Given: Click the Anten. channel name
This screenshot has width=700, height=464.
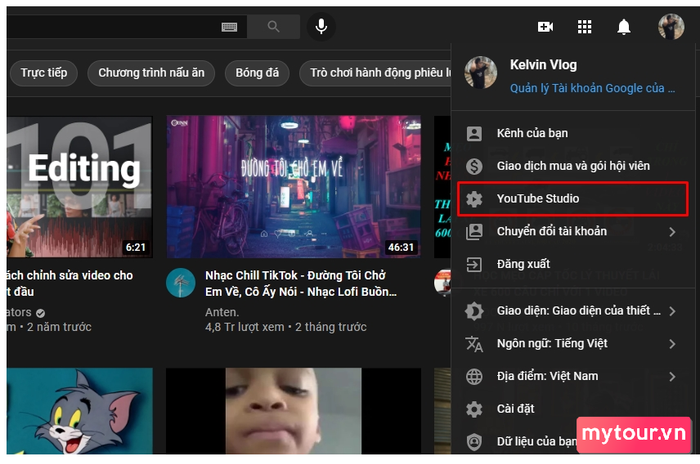Looking at the screenshot, I should coord(222,312).
